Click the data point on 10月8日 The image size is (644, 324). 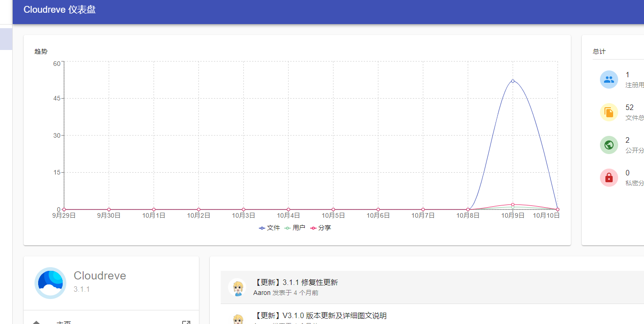[468, 209]
